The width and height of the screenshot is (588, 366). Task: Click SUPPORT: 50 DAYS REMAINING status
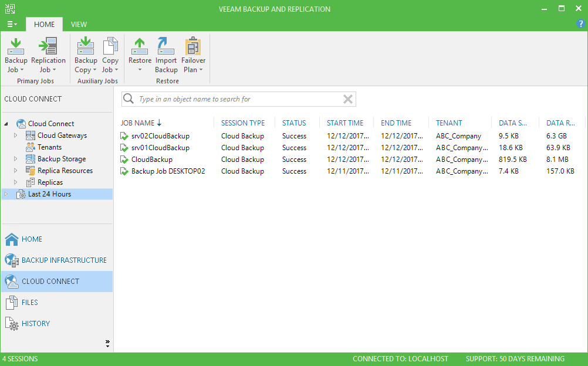pyautogui.click(x=515, y=359)
